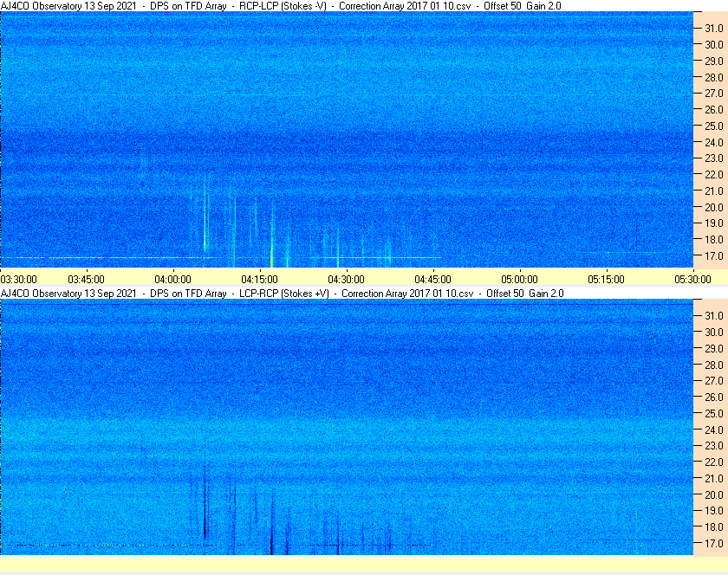This screenshot has width=728, height=575.
Task: Select 18.0 on the Stokes +V frequency axis
Action: (x=714, y=527)
